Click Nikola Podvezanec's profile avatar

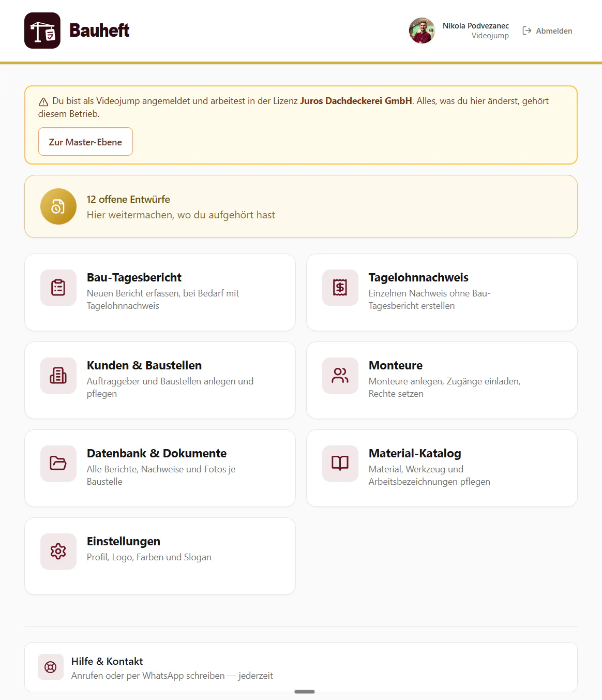pos(422,31)
